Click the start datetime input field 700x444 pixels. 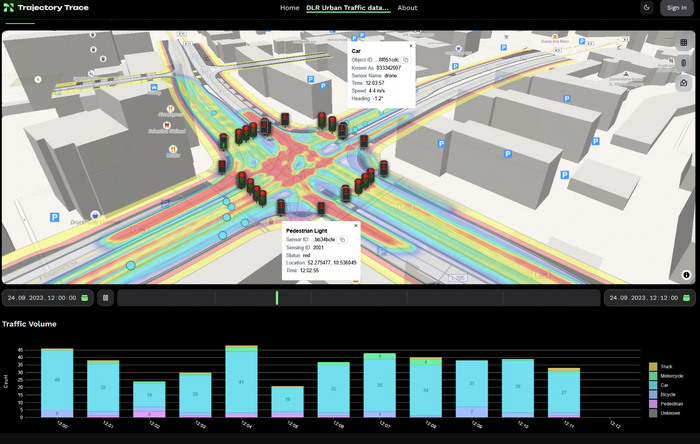click(42, 298)
